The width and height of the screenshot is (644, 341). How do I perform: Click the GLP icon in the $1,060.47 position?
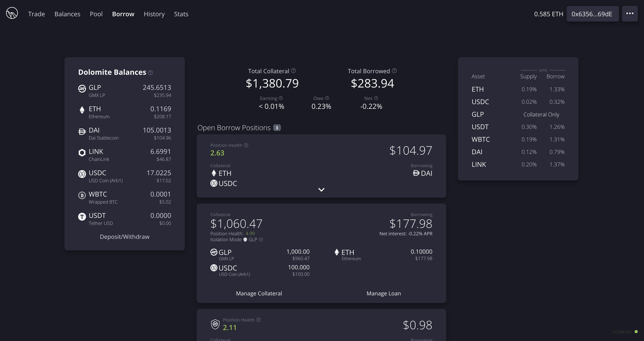pos(214,252)
